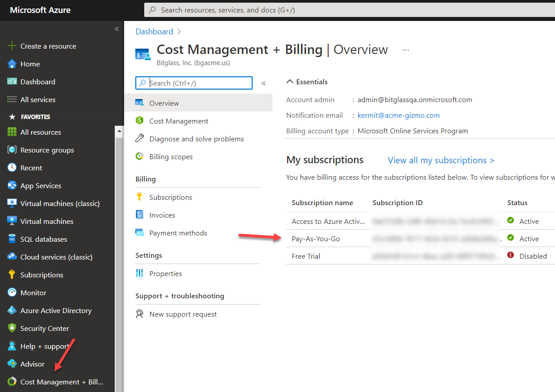
Task: Open Monitor gauge icon in favorites
Action: (12, 293)
